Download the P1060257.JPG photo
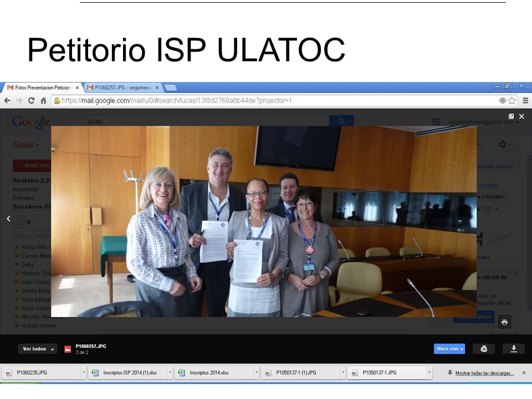The image size is (532, 399). [514, 349]
